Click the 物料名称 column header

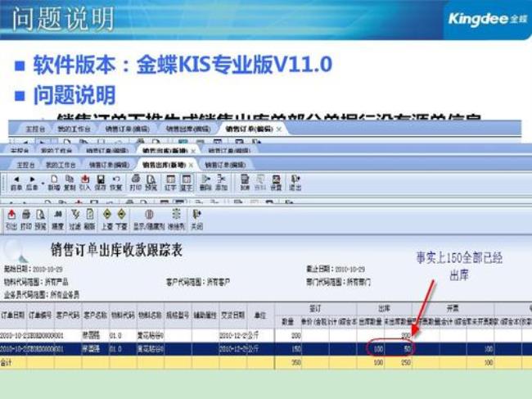click(150, 315)
